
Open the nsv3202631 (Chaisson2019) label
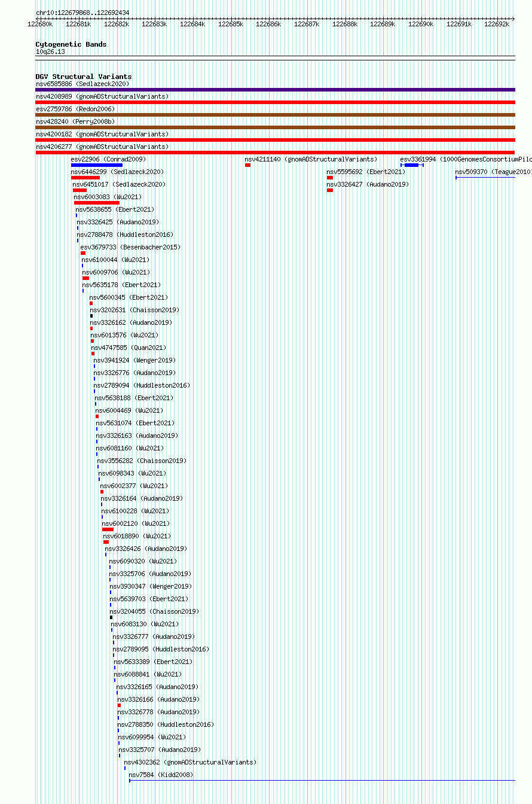[134, 310]
